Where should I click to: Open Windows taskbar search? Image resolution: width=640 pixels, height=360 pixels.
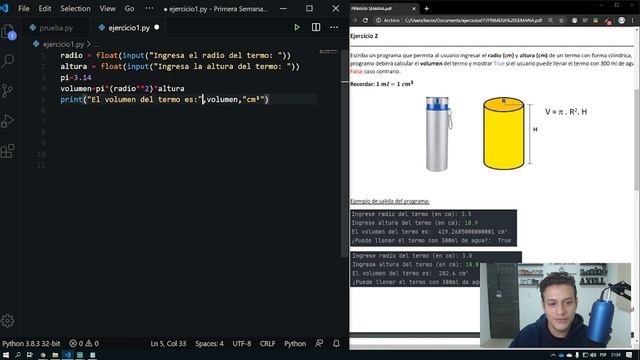tap(18, 355)
